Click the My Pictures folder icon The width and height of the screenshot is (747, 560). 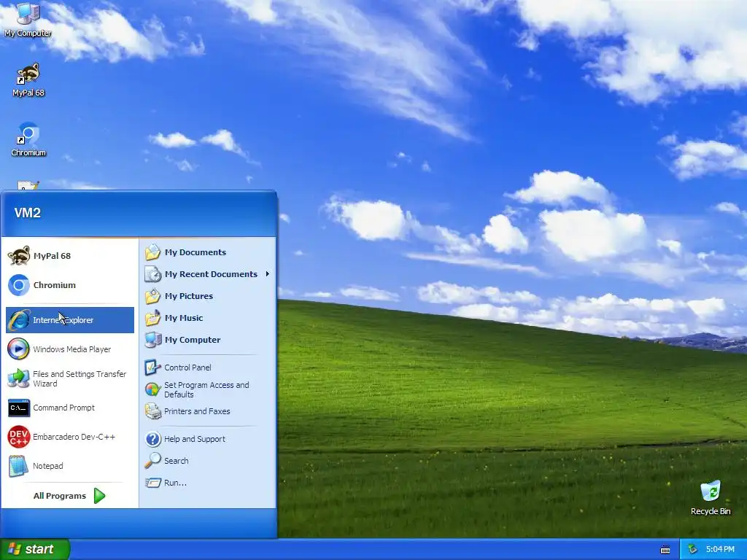click(x=153, y=296)
